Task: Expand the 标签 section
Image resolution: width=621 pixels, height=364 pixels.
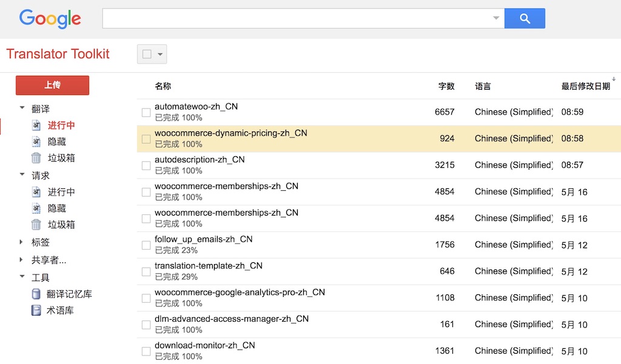Action: click(22, 242)
